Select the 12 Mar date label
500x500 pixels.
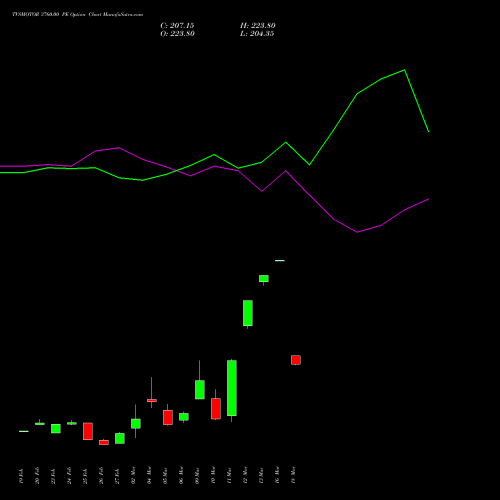[x=245, y=475]
